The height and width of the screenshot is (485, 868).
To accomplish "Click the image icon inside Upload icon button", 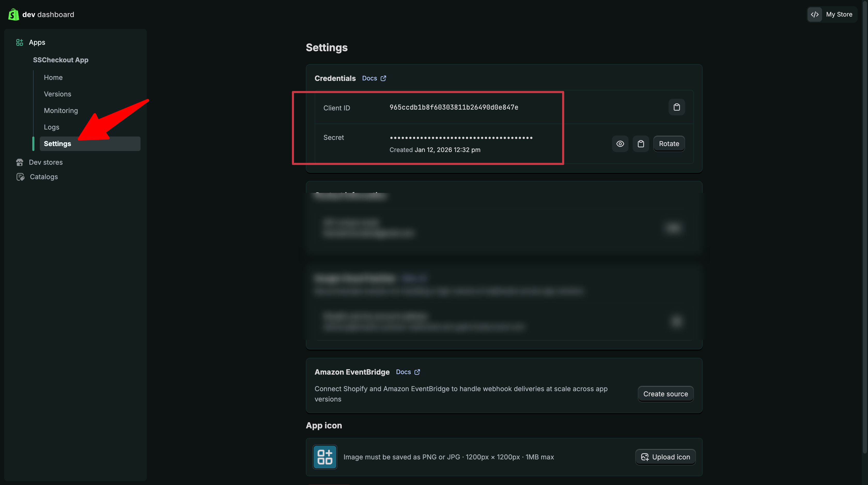I will (645, 457).
